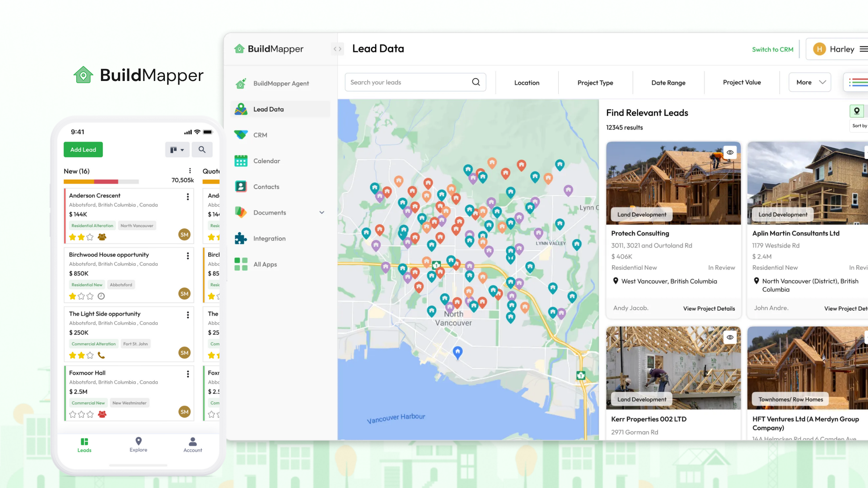This screenshot has width=868, height=488.
Task: Open the Sort by dropdown
Action: coord(859,126)
